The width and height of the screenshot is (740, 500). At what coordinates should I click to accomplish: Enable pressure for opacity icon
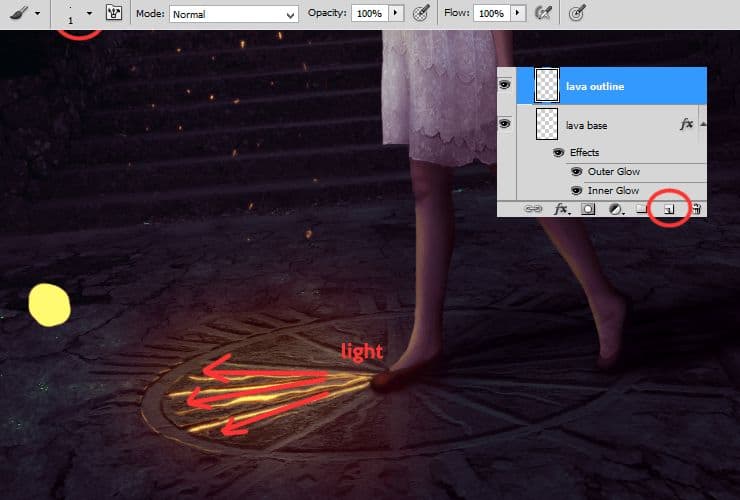pos(422,14)
